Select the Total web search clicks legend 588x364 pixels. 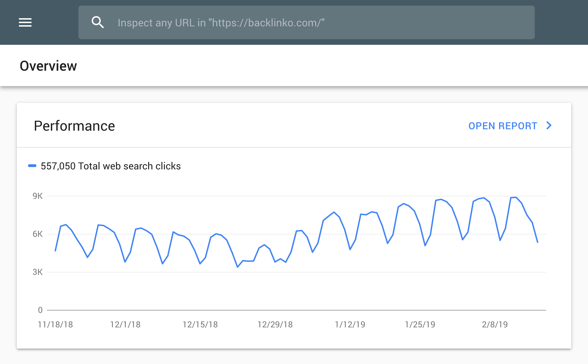[111, 166]
